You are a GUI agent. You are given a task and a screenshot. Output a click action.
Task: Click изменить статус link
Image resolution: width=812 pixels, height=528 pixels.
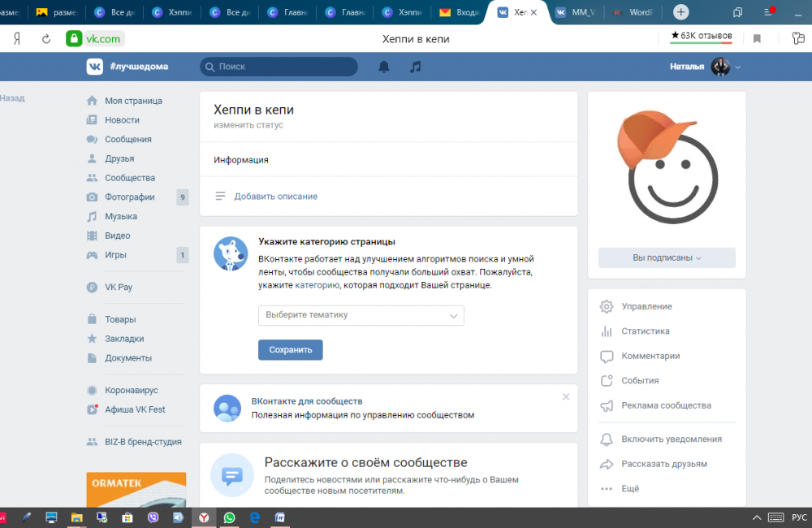click(248, 125)
